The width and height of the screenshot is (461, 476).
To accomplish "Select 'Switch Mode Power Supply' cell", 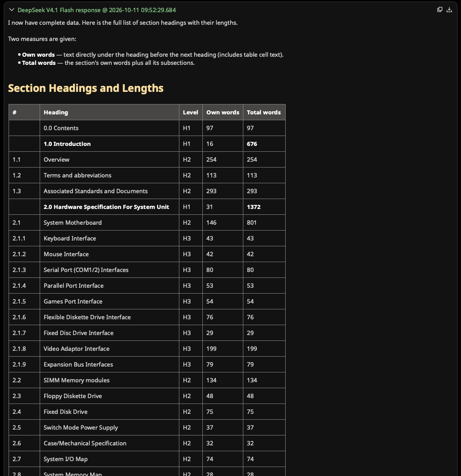I will coord(110,428).
